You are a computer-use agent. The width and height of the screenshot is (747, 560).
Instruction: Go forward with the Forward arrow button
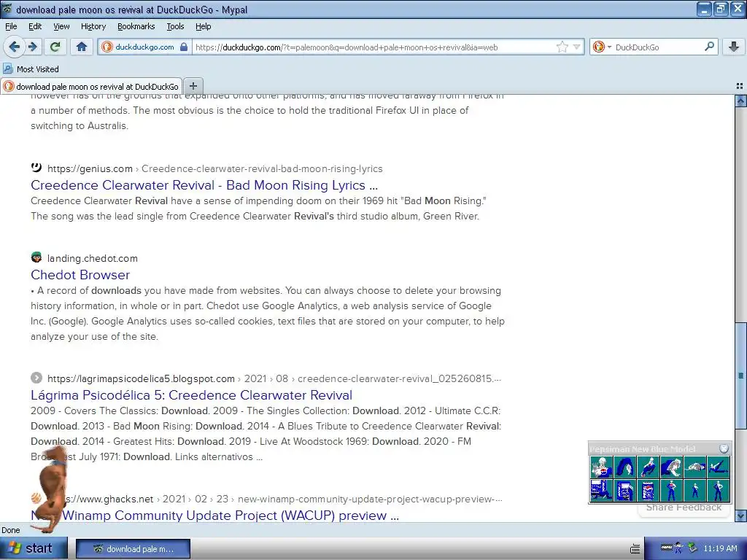pos(33,47)
